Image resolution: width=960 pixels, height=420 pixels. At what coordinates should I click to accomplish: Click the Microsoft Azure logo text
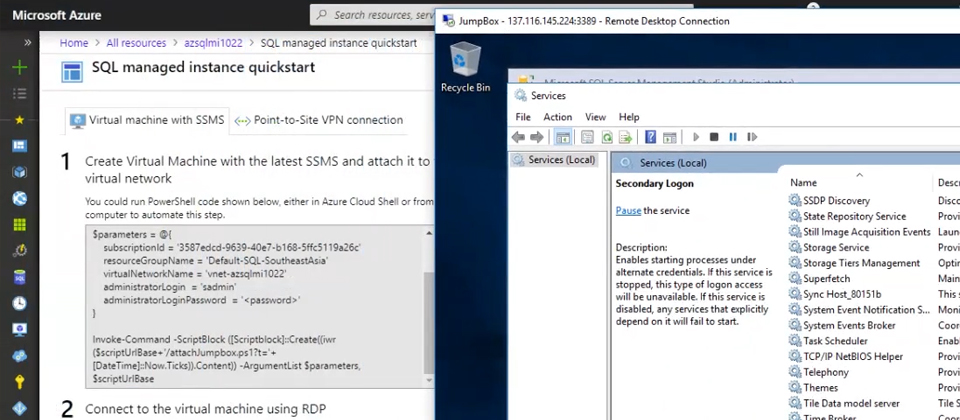[x=57, y=15]
